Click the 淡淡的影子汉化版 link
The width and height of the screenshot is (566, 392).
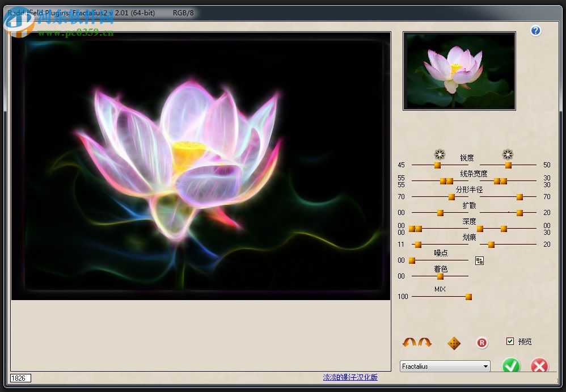pos(350,377)
